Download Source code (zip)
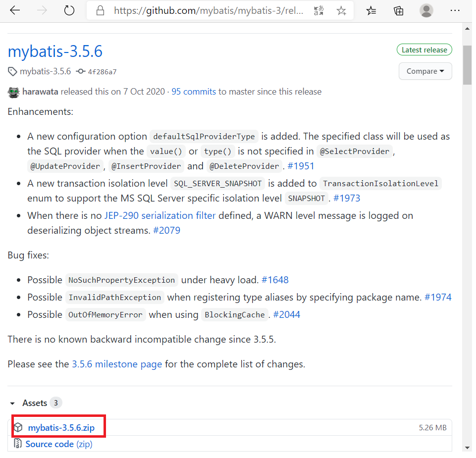This screenshot has width=476, height=458. pyautogui.click(x=59, y=444)
